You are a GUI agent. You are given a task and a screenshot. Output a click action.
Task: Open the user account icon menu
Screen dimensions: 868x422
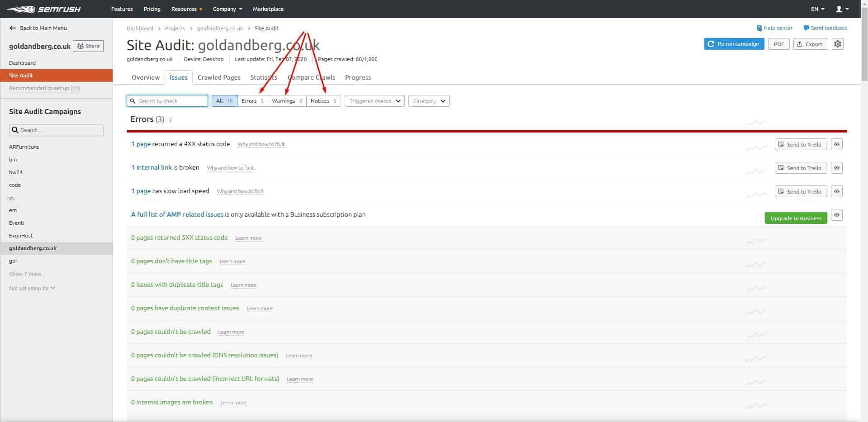[842, 9]
